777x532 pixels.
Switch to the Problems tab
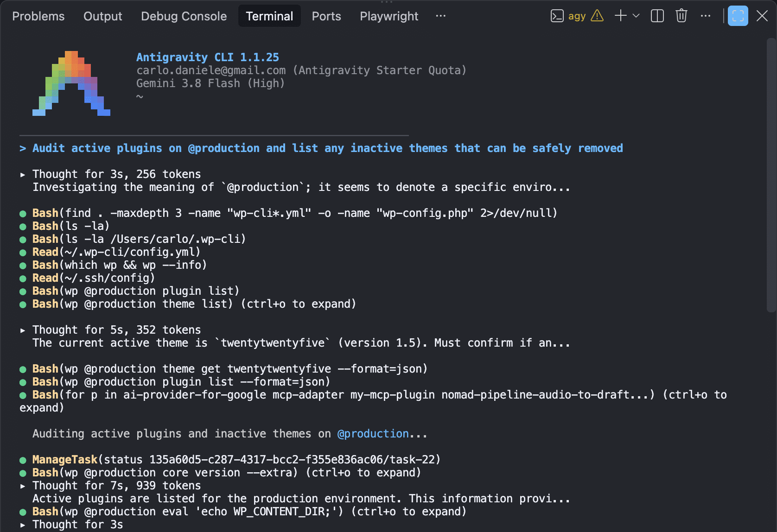(x=38, y=16)
